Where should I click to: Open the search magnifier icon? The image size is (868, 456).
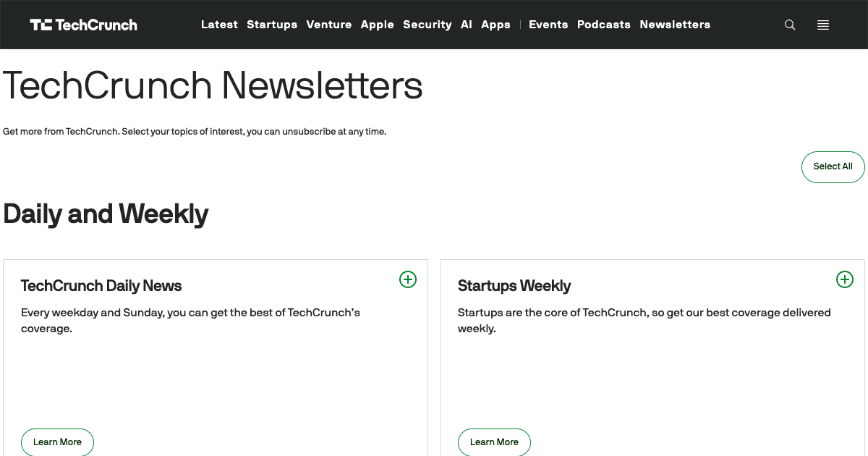point(790,25)
